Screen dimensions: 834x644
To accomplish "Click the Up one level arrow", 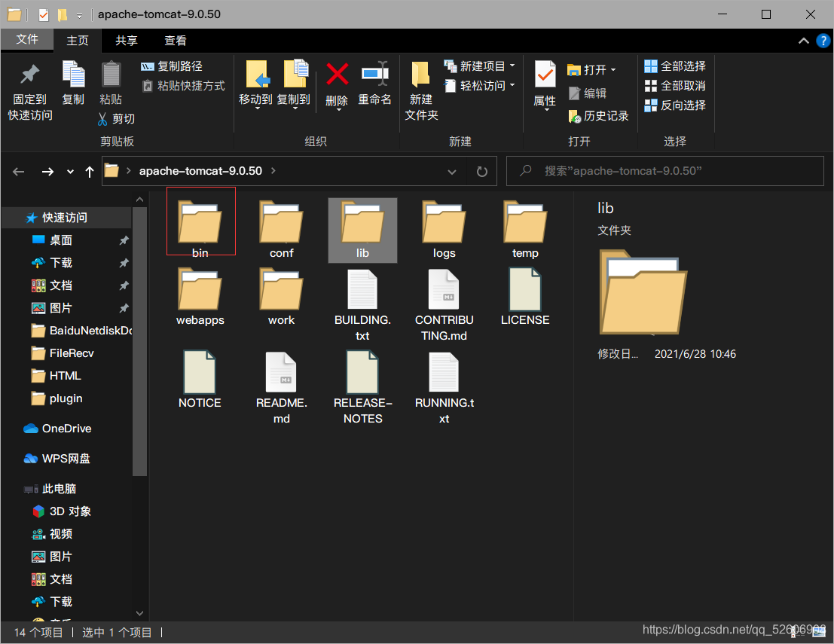I will 90,171.
